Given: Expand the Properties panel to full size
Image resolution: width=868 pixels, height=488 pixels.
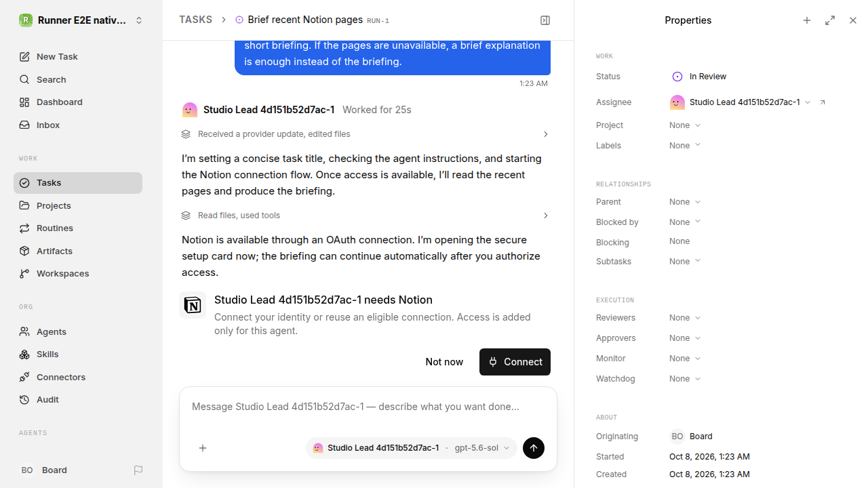Looking at the screenshot, I should tap(830, 20).
